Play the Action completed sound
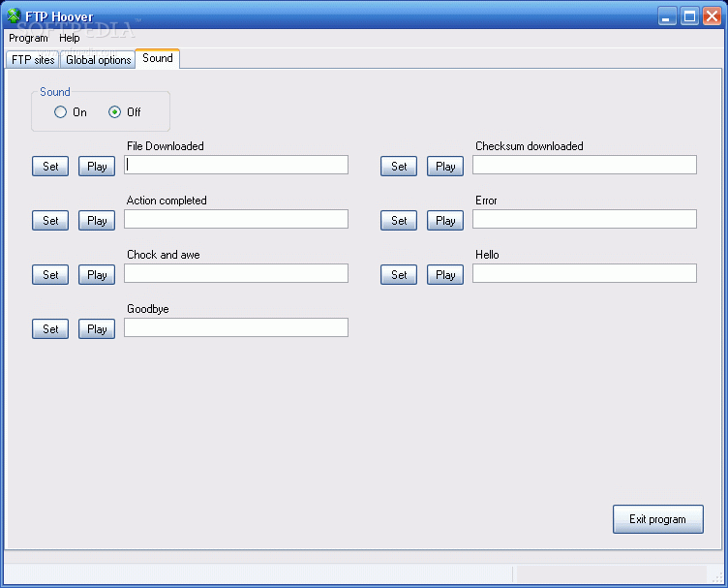 click(97, 221)
